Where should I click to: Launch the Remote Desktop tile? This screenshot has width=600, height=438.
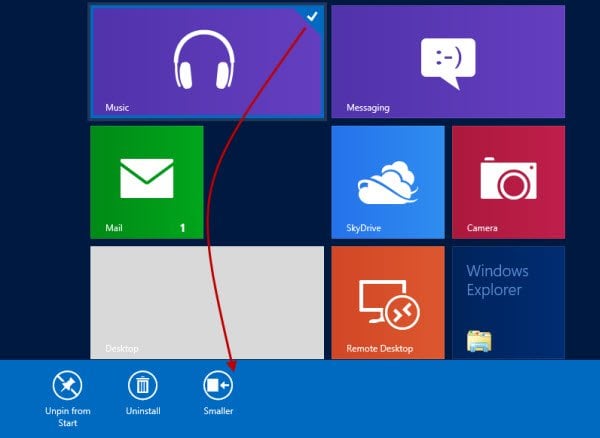coord(388,302)
